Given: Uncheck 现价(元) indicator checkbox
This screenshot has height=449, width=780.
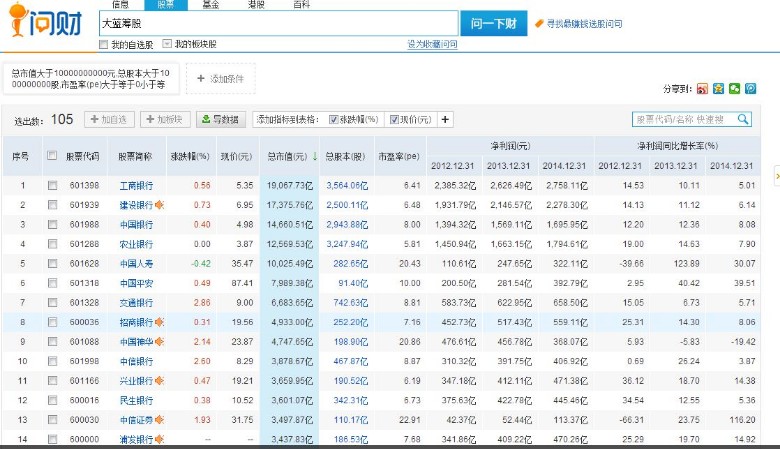Looking at the screenshot, I should click(394, 119).
